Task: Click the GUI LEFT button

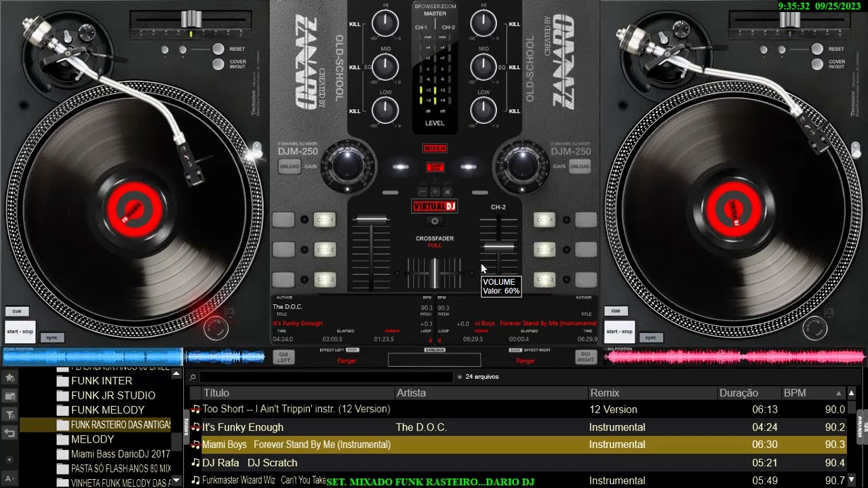Action: pos(284,357)
